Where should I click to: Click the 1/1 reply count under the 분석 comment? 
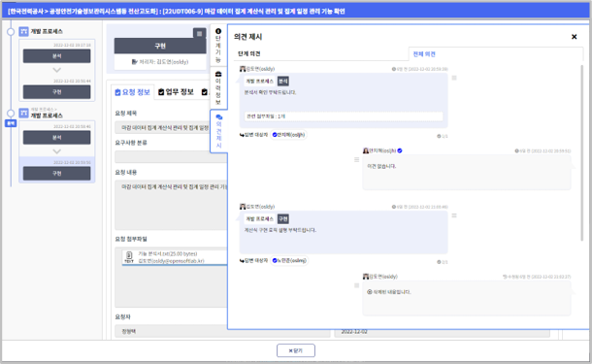pos(443,136)
